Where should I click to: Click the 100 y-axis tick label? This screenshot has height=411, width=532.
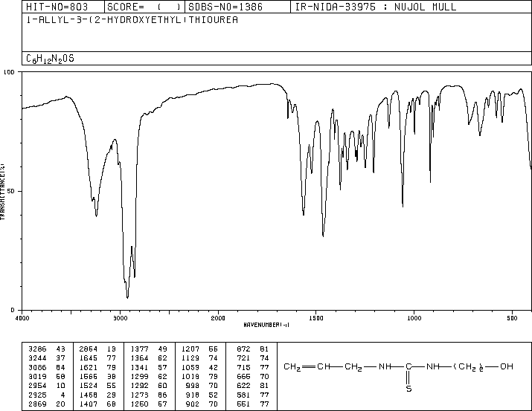[9, 72]
